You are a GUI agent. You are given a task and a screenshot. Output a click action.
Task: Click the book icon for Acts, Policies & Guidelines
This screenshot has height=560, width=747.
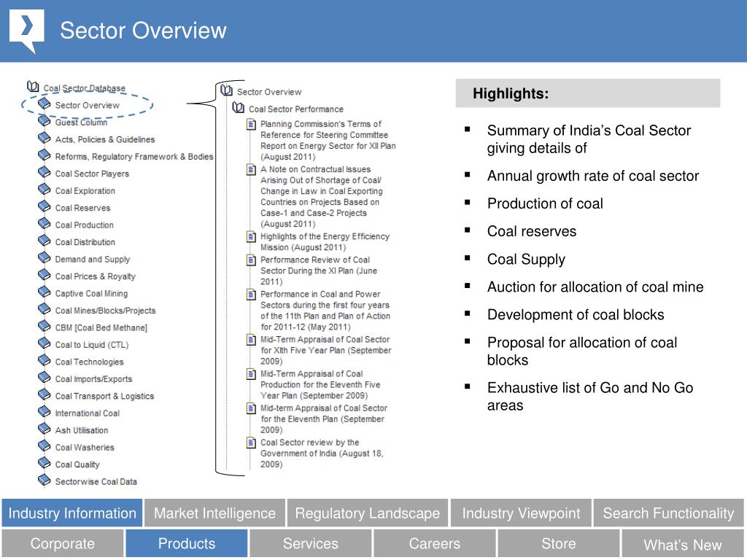tap(44, 138)
